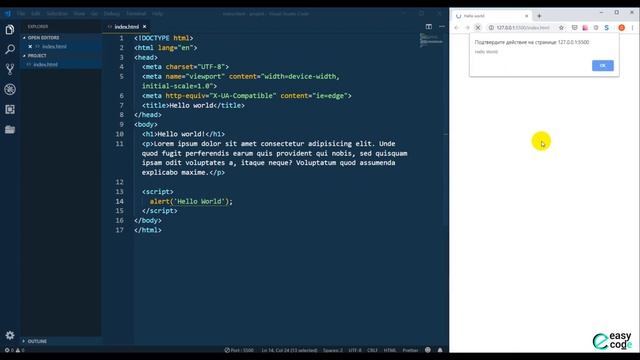This screenshot has height=360, width=640.
Task: Open the Extensions view icon
Action: (x=10, y=109)
